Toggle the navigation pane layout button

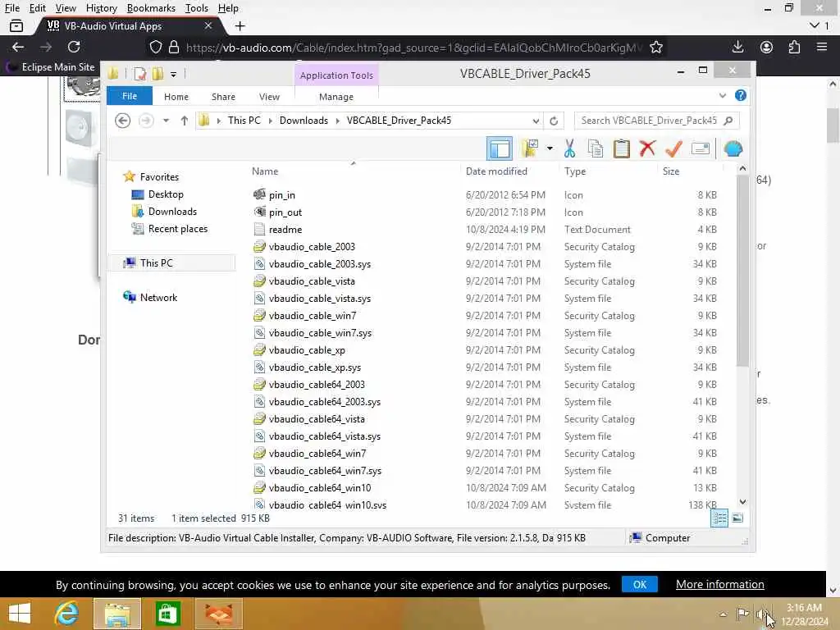pyautogui.click(x=500, y=149)
